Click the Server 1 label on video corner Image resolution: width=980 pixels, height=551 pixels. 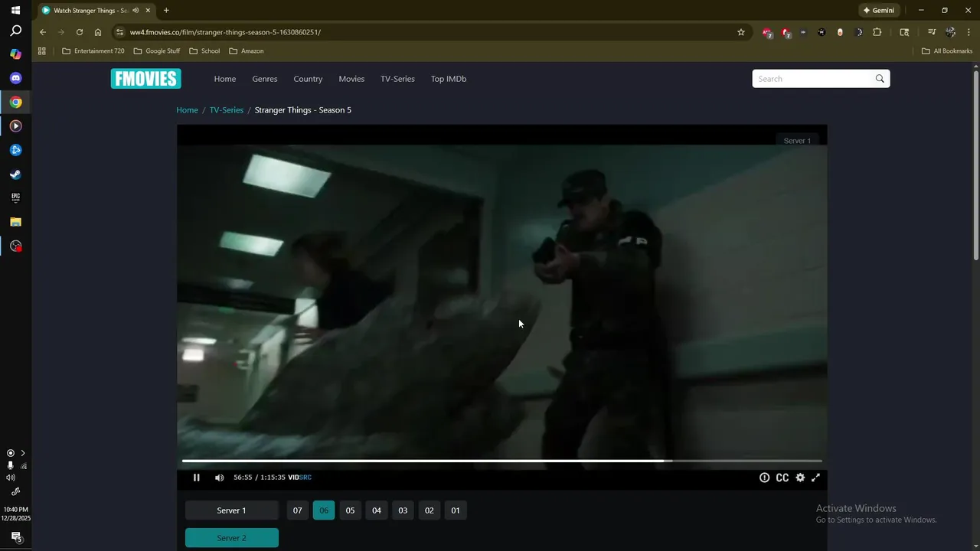pos(797,141)
